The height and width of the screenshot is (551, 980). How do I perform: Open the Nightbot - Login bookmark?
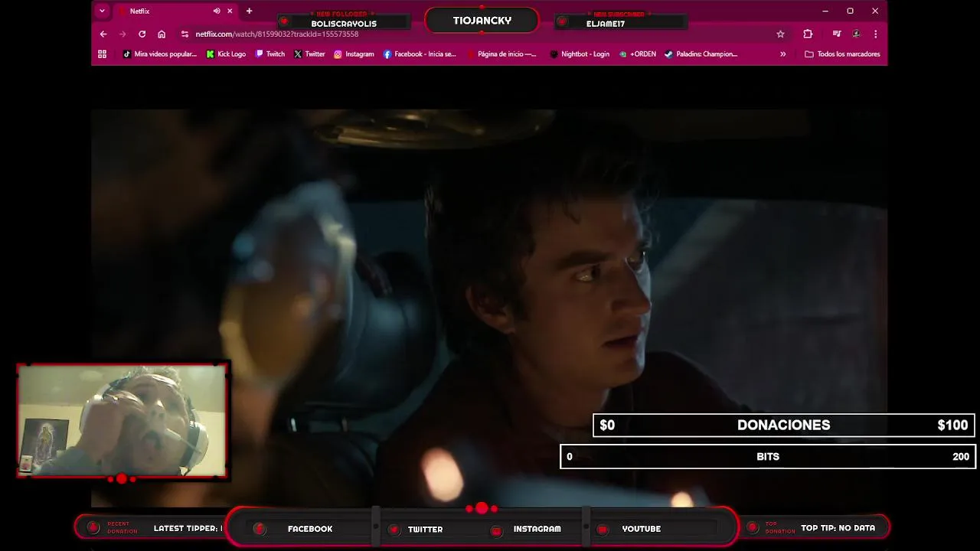[580, 54]
